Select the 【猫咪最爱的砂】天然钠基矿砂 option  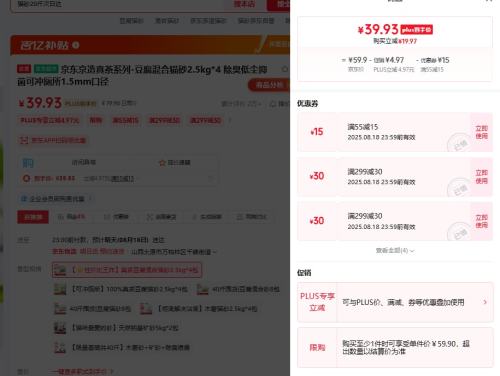pos(117,328)
